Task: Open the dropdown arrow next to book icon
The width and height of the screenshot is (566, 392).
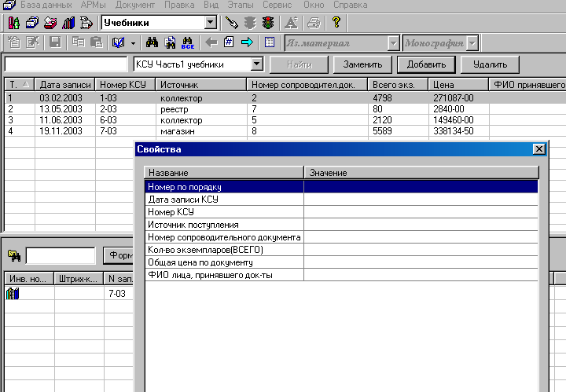Action: pyautogui.click(x=133, y=43)
